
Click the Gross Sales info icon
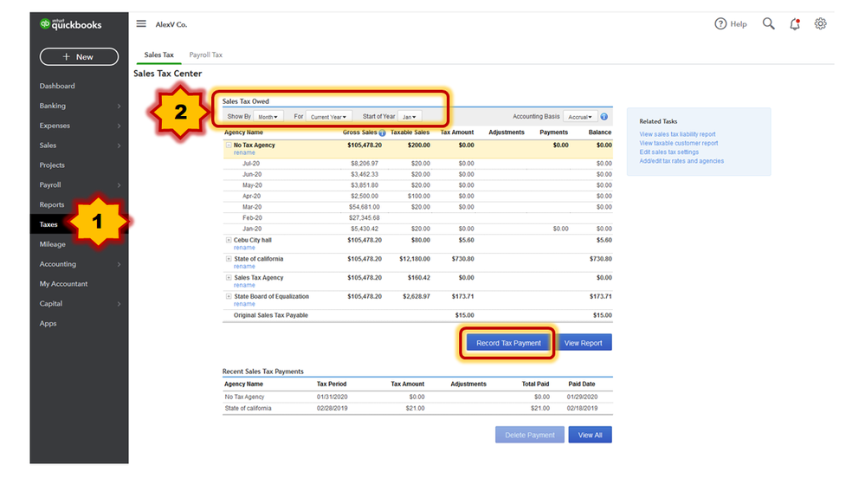coord(382,133)
